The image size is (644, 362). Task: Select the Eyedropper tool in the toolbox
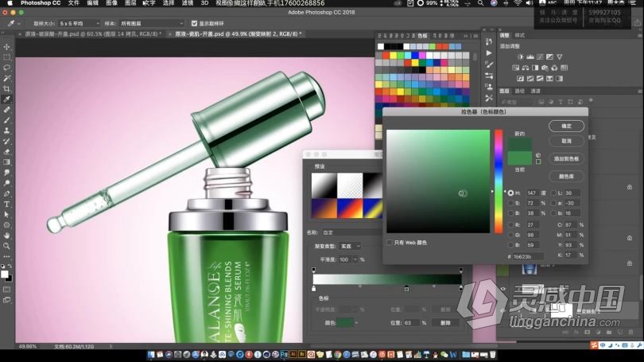tap(6, 99)
